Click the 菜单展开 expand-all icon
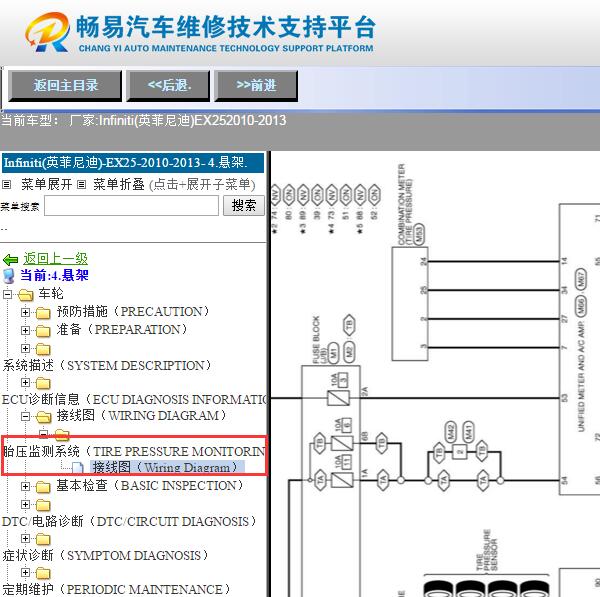The image size is (600, 597). [6, 185]
